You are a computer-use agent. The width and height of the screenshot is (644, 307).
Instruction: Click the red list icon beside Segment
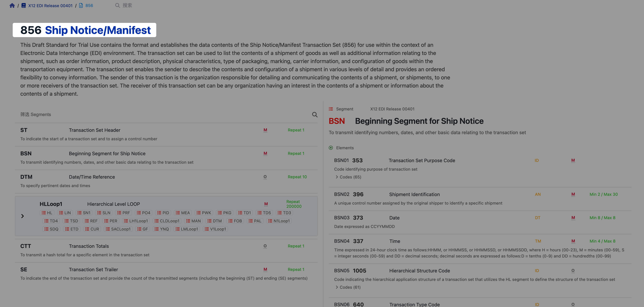[331, 109]
